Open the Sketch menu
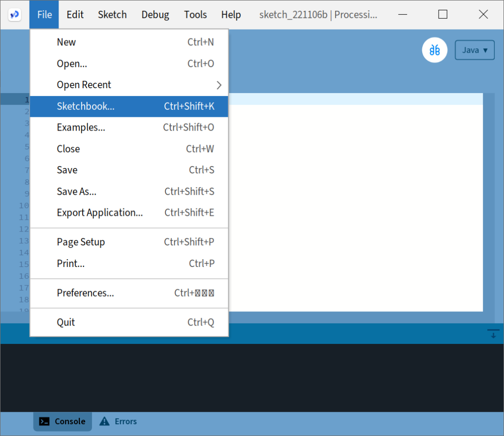This screenshot has width=504, height=436. tap(112, 14)
